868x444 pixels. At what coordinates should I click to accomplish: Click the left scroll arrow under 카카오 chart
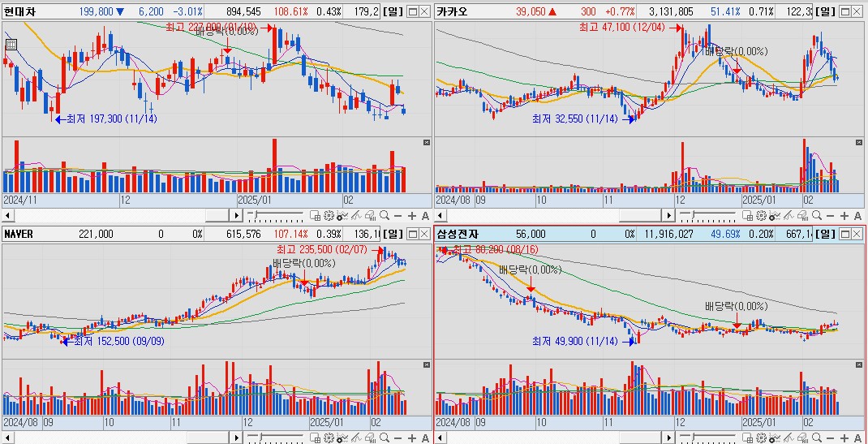click(440, 215)
